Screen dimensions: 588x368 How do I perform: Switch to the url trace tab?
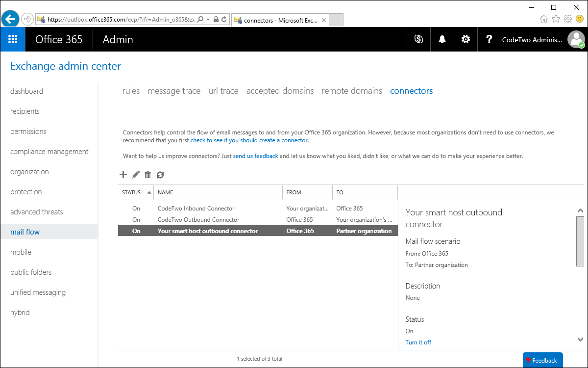tap(223, 91)
